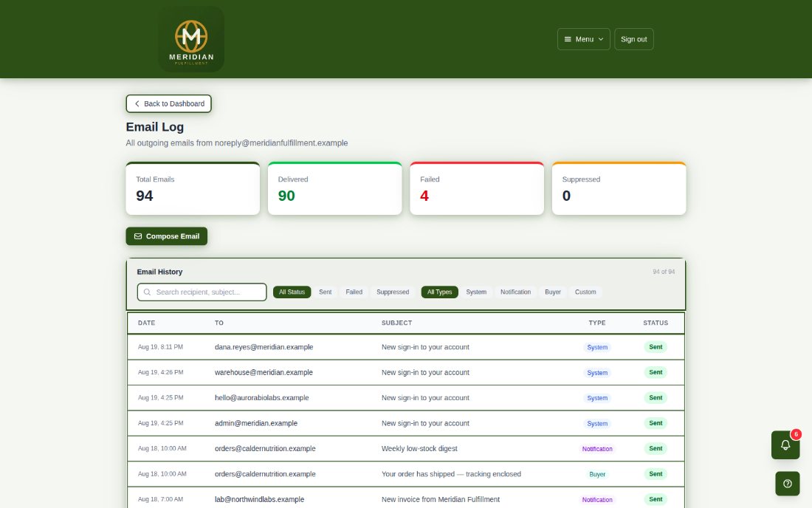Screen dimensions: 812x508
Task: Click the Aug 19, 4:26 PM date
Action: click(160, 372)
